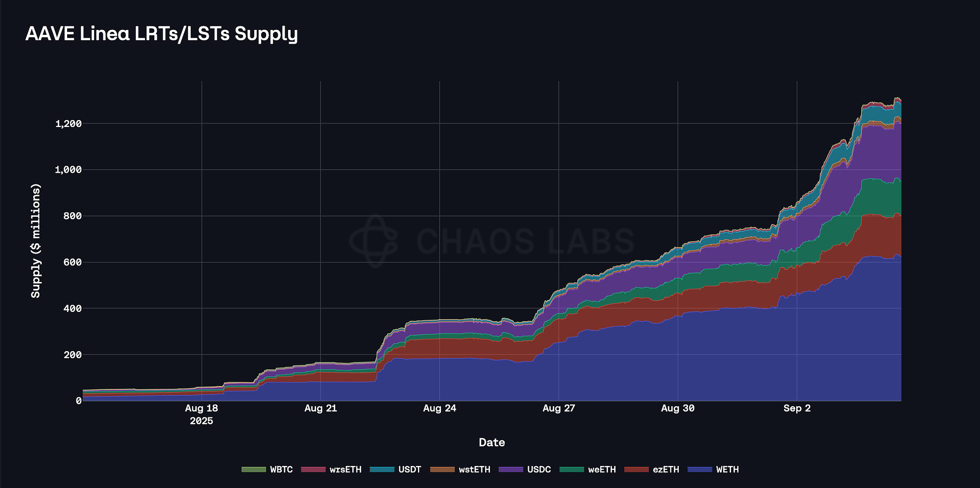Click the pink wrsETH legend color swatch
The height and width of the screenshot is (488, 980).
[x=313, y=469]
